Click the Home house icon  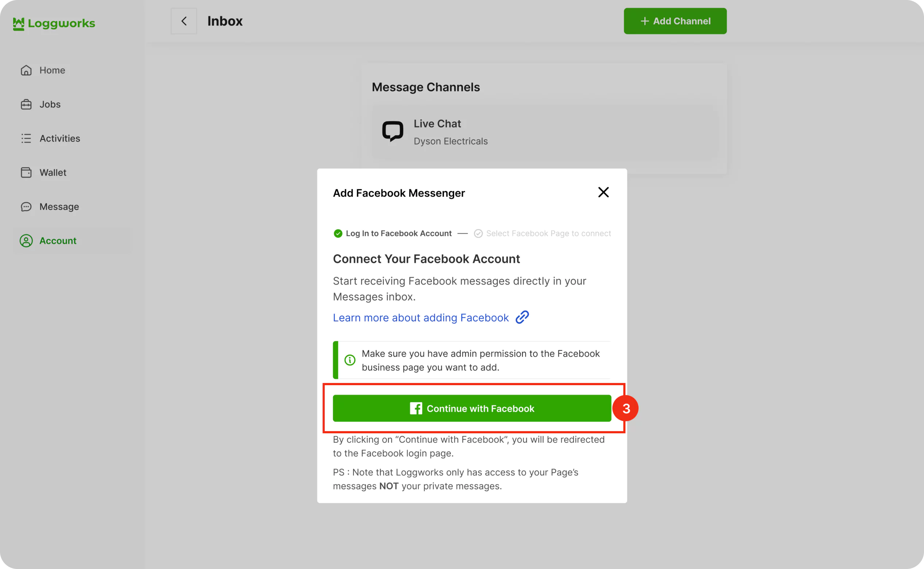26,70
